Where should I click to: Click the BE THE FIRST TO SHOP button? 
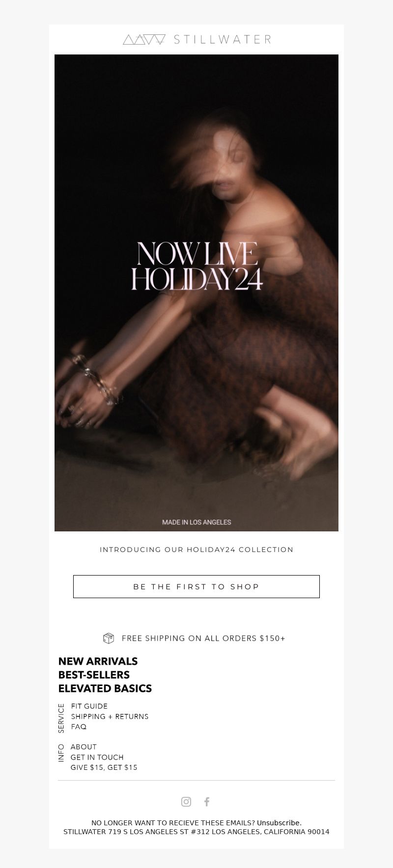196,586
